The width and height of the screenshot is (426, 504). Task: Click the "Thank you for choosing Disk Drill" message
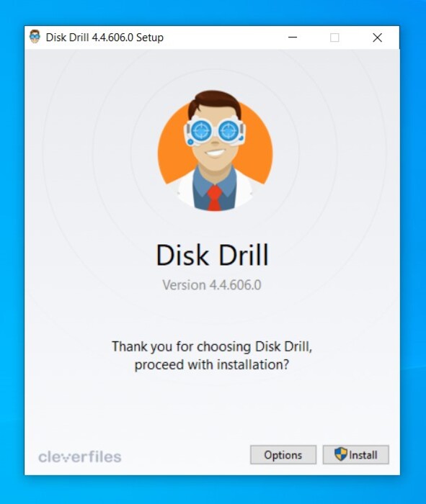(212, 356)
